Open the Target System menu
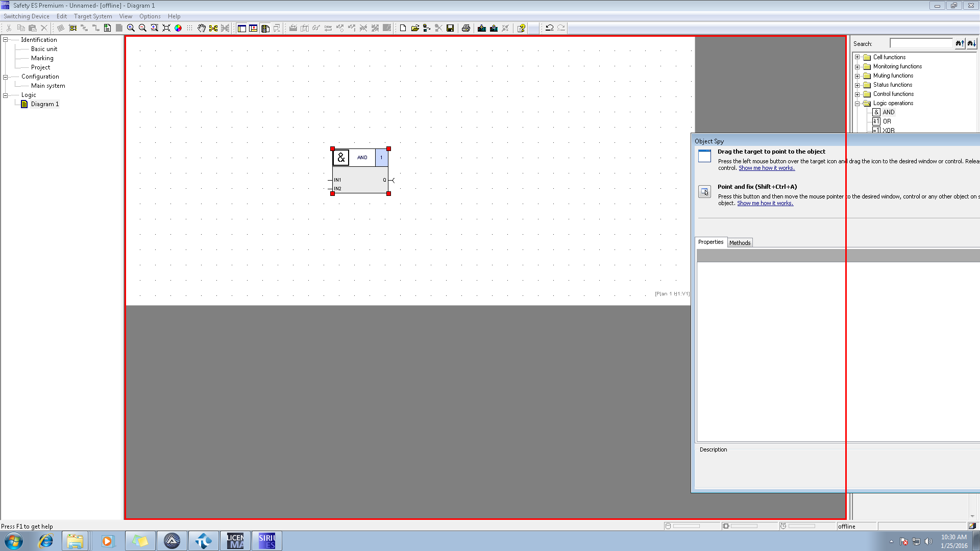Viewport: 980px width, 551px height. point(92,16)
